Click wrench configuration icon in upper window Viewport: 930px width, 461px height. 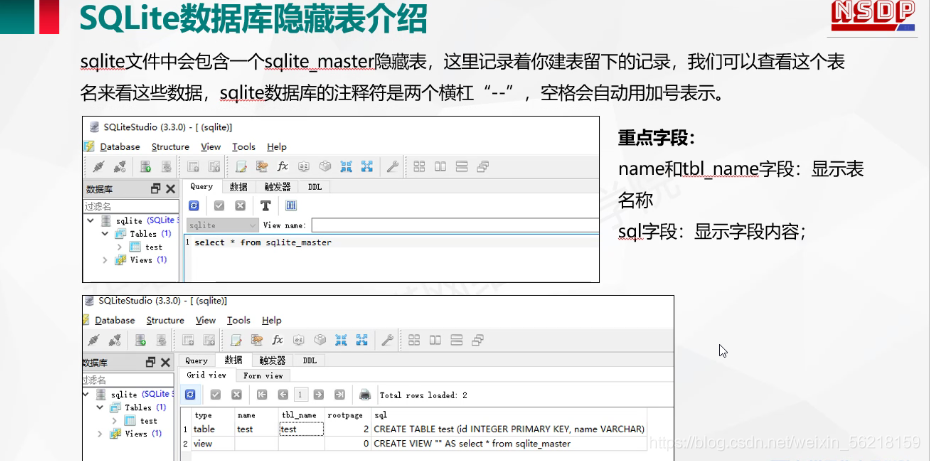click(x=392, y=167)
